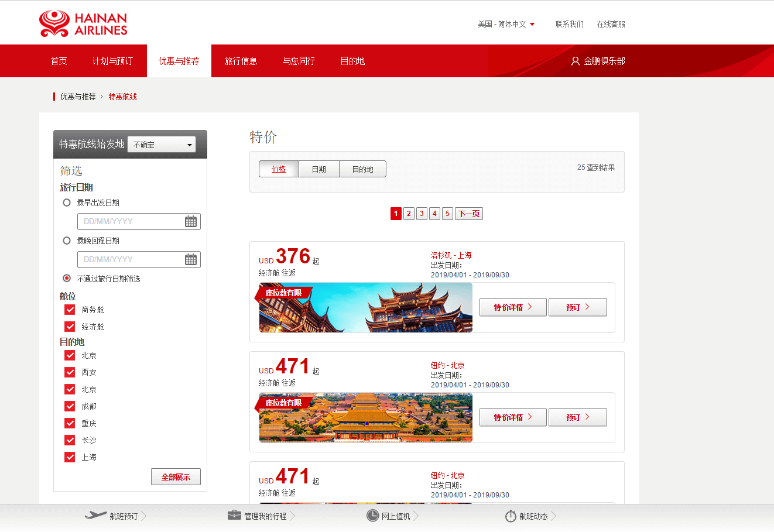This screenshot has height=532, width=774.
Task: Click current page 1 indicator
Action: point(396,214)
